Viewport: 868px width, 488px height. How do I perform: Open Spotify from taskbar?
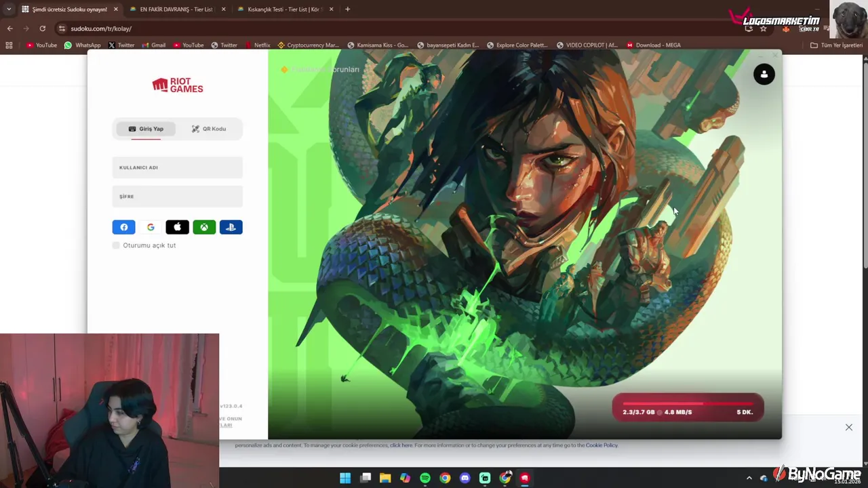click(425, 478)
